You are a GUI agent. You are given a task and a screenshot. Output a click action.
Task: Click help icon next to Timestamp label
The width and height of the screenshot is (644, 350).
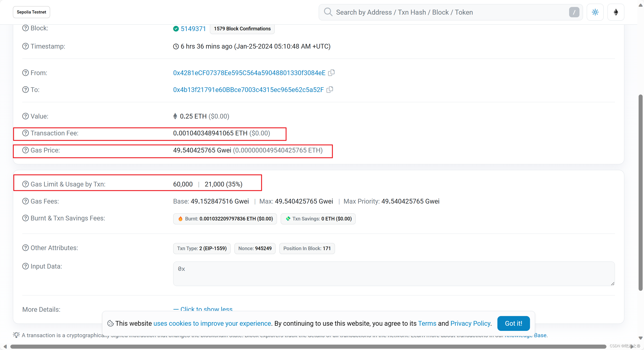[x=25, y=46]
